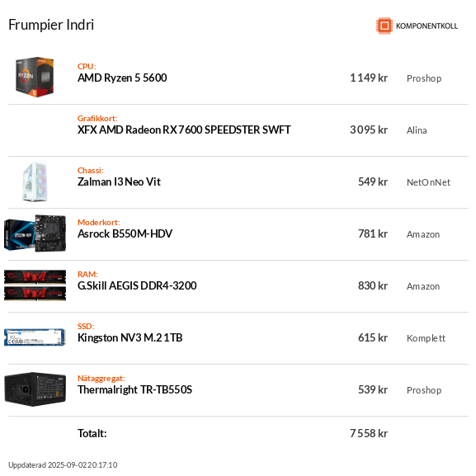476x476 pixels.
Task: Click the Komplett store link
Action: pos(426,338)
